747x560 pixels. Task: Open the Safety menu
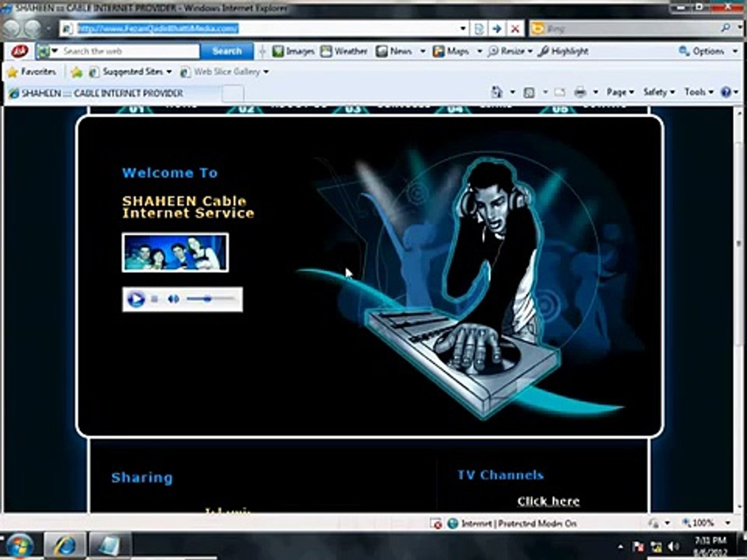(659, 92)
